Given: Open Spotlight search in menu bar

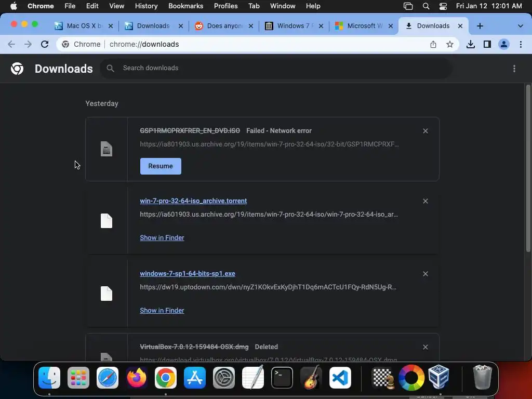Looking at the screenshot, I should point(426,6).
